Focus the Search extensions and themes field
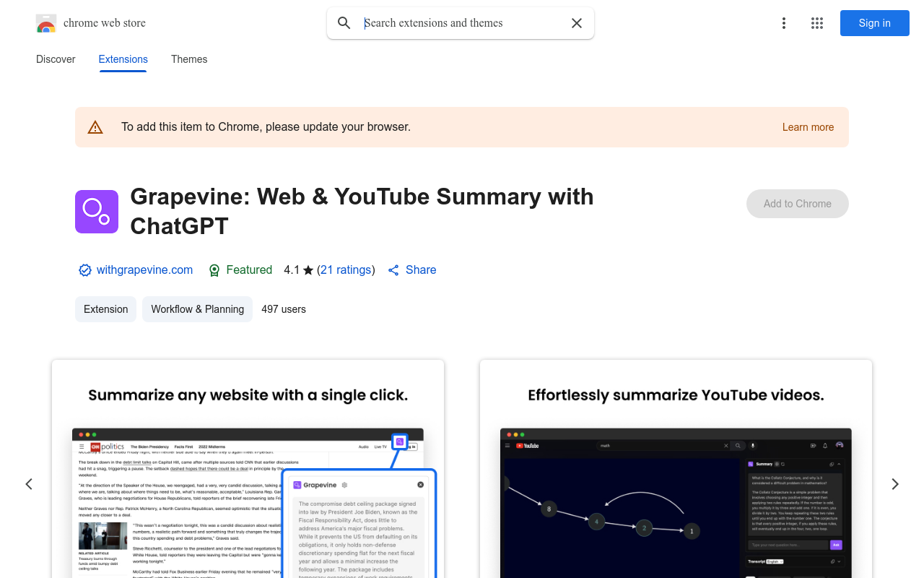This screenshot has height=578, width=924. (461, 23)
